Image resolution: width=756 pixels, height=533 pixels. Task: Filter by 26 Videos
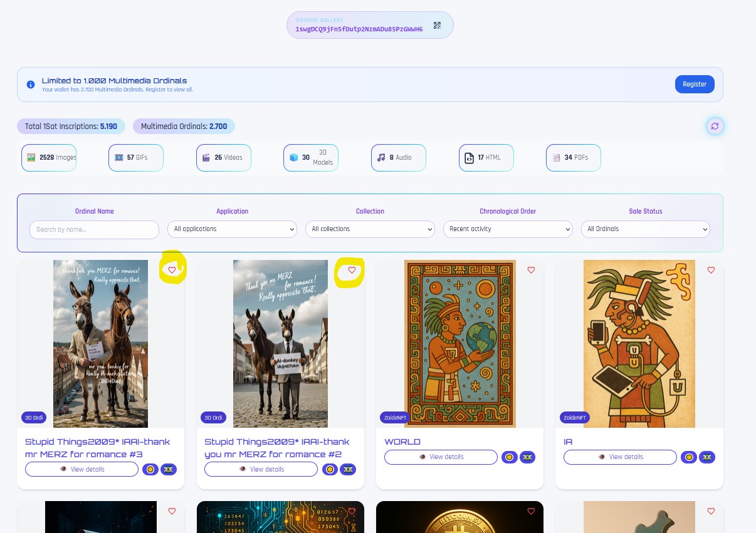click(224, 158)
